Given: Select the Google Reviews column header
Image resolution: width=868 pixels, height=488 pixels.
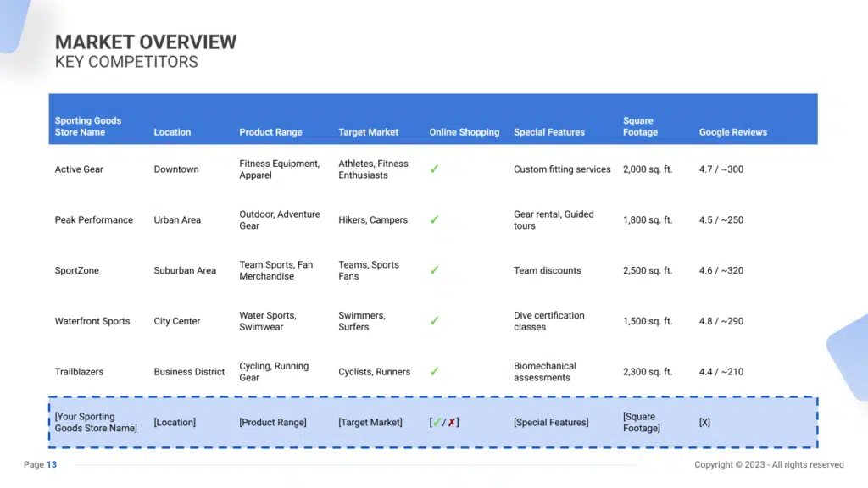Looking at the screenshot, I should click(732, 132).
